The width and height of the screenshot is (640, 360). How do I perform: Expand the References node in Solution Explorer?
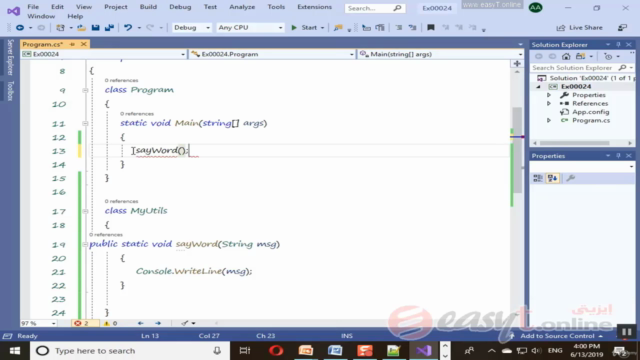click(x=549, y=104)
